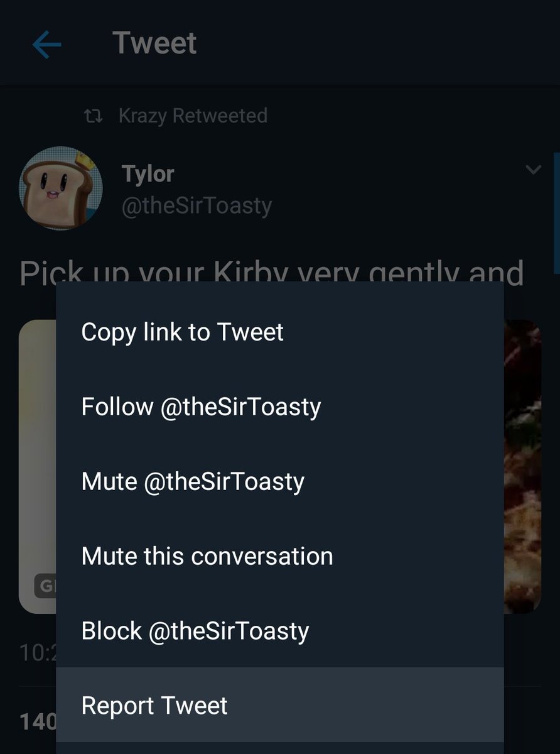560x754 pixels.
Task: Open the Krazy Retweeted link
Action: click(x=193, y=116)
